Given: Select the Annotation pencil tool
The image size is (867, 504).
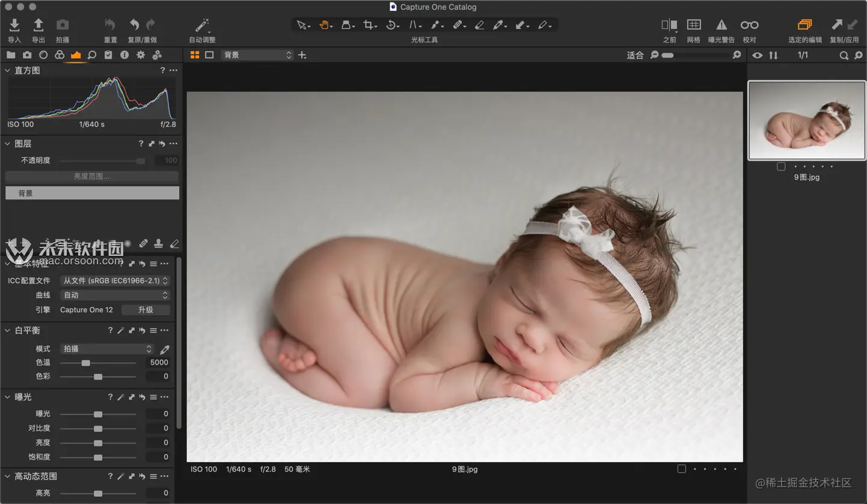Looking at the screenshot, I should (544, 25).
